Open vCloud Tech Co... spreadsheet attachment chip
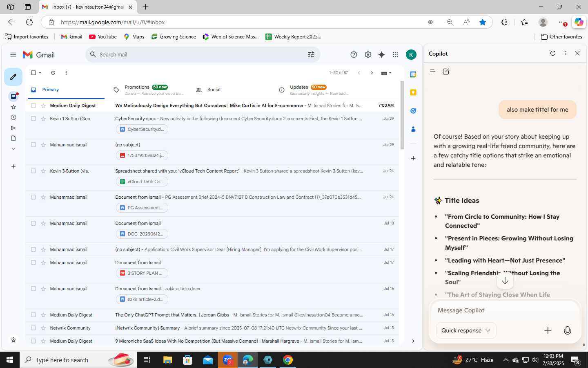 coord(142,182)
